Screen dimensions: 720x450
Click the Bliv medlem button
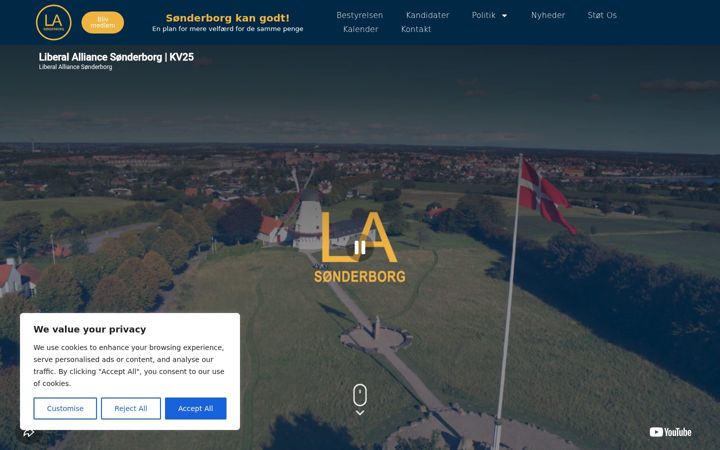[103, 22]
